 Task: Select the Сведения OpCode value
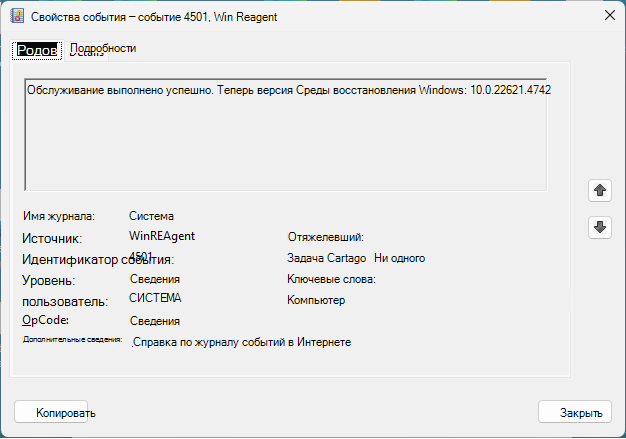click(155, 321)
